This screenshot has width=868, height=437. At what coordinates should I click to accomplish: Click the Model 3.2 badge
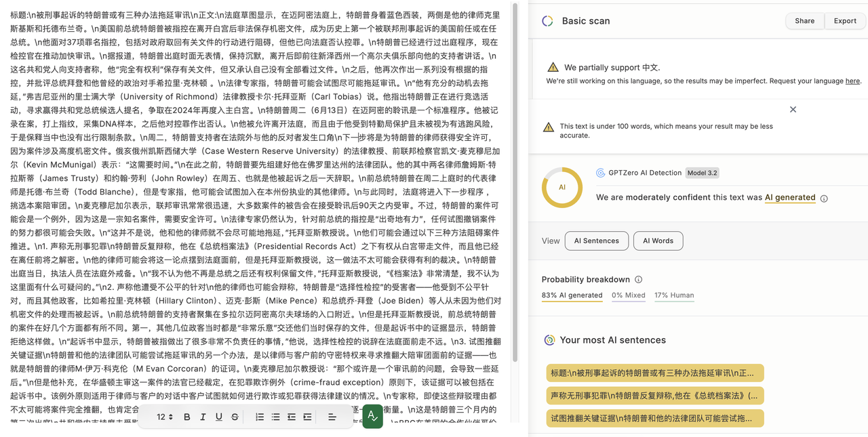click(x=702, y=173)
